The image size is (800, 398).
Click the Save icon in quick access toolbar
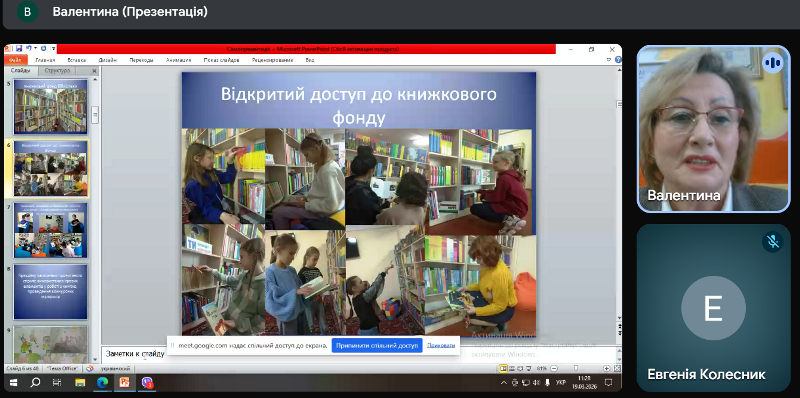point(19,48)
